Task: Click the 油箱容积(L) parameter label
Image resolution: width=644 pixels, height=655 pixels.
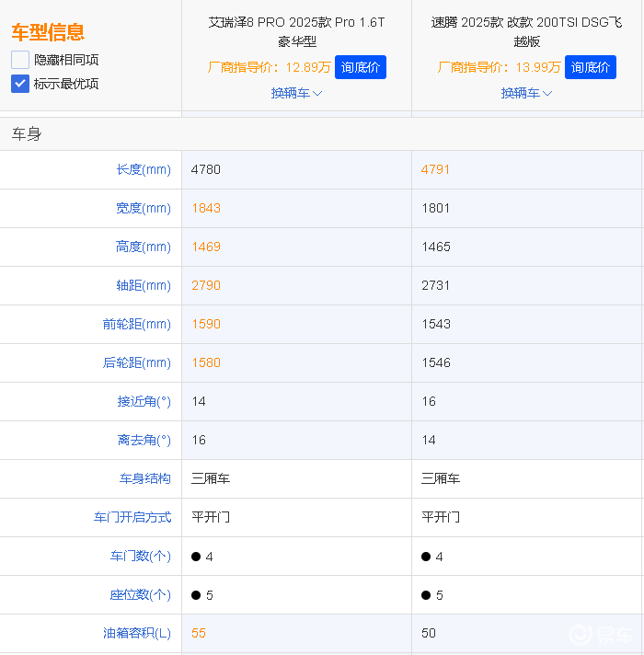Action: tap(137, 633)
